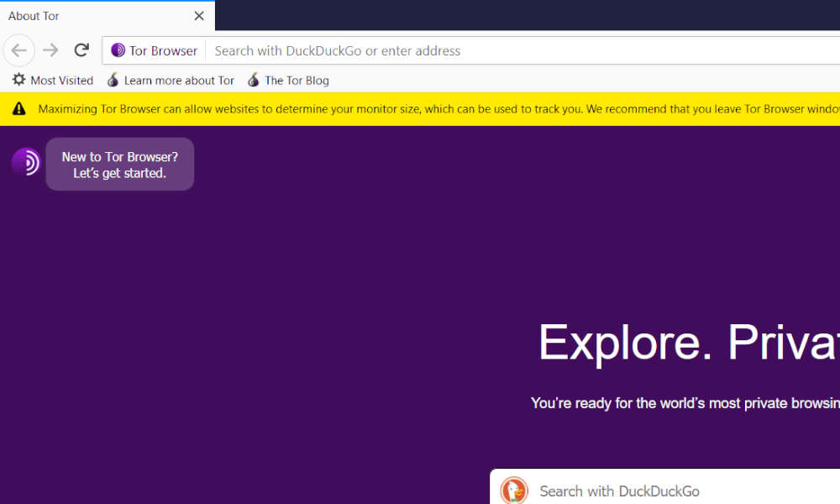Focus the Search with DuckDuckGo page field

coord(664,487)
